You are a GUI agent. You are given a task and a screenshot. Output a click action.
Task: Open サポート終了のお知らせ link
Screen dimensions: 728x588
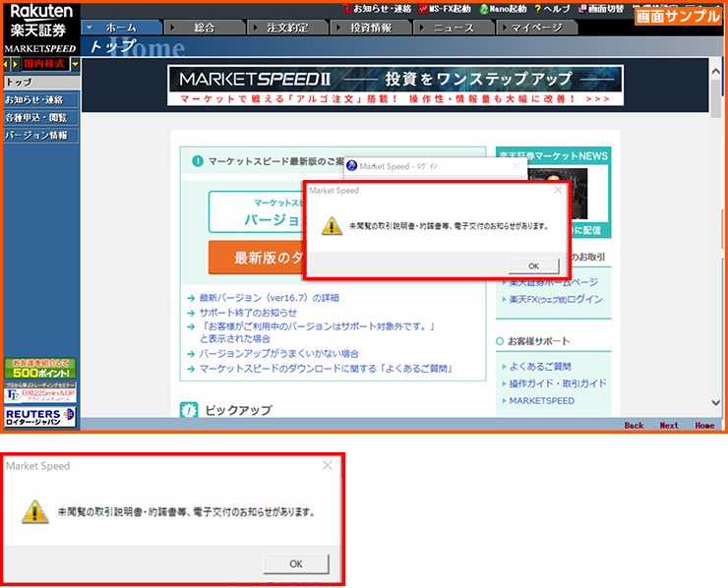click(x=248, y=313)
